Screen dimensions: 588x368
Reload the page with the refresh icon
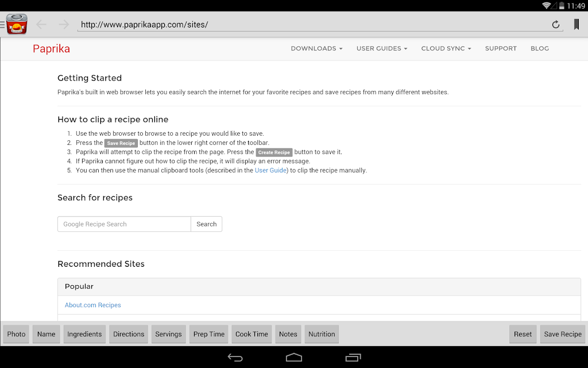coord(556,24)
